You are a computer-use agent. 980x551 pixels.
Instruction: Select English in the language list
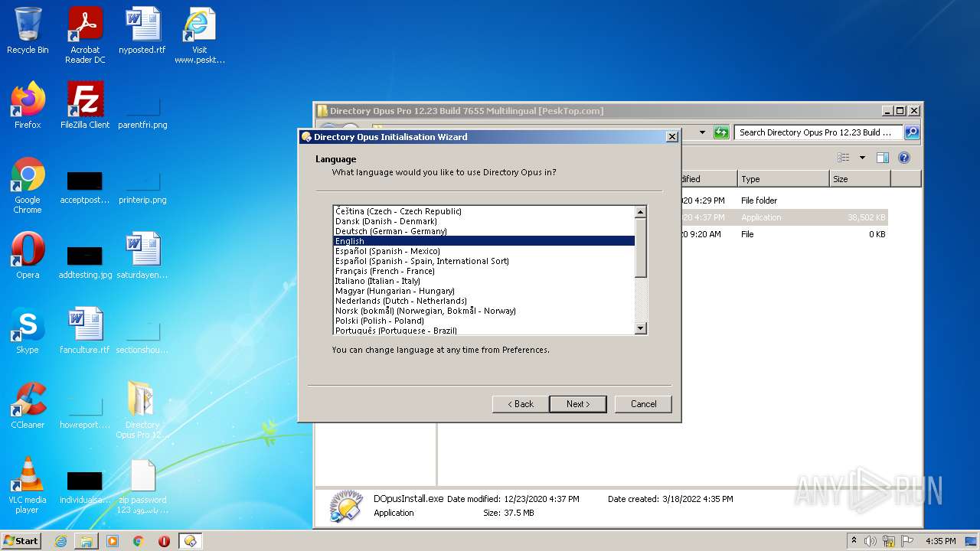point(484,241)
